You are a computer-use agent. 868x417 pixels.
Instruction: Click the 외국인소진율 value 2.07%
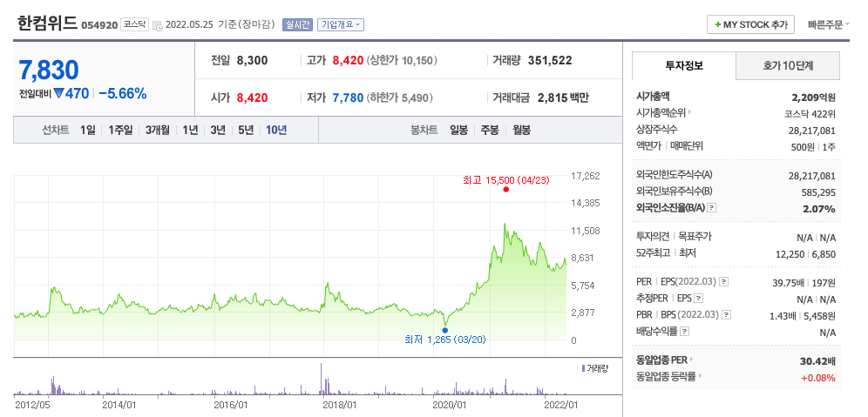[x=819, y=209]
